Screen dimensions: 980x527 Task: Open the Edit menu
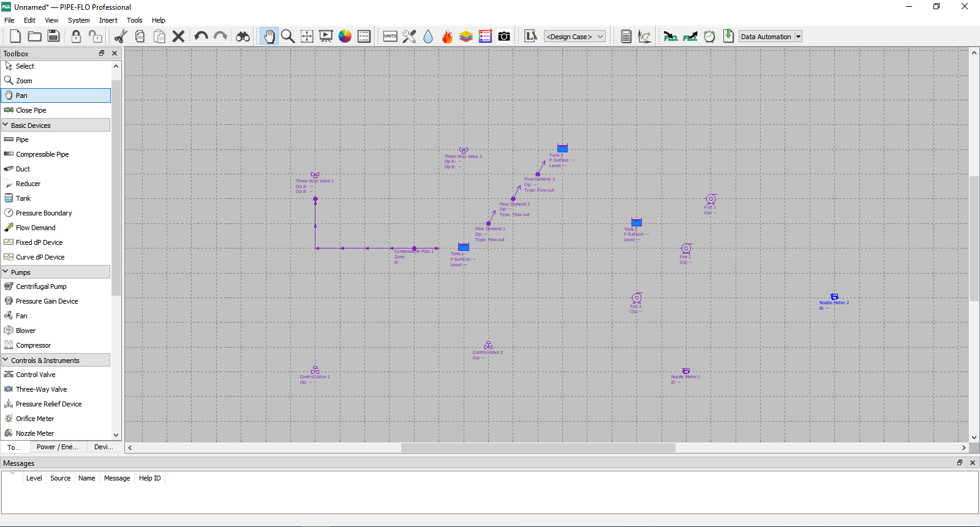[x=29, y=20]
